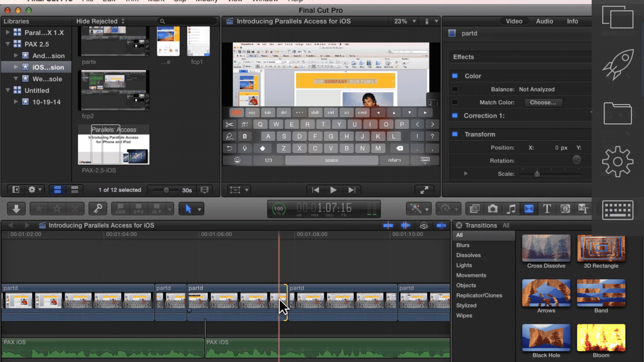Select the Cross Dissolve transition thumbnail
The image size is (644, 362).
tap(546, 248)
